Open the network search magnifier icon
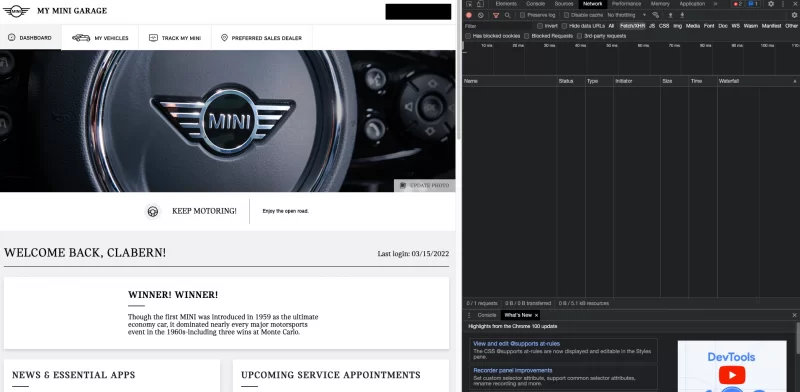 pyautogui.click(x=507, y=15)
